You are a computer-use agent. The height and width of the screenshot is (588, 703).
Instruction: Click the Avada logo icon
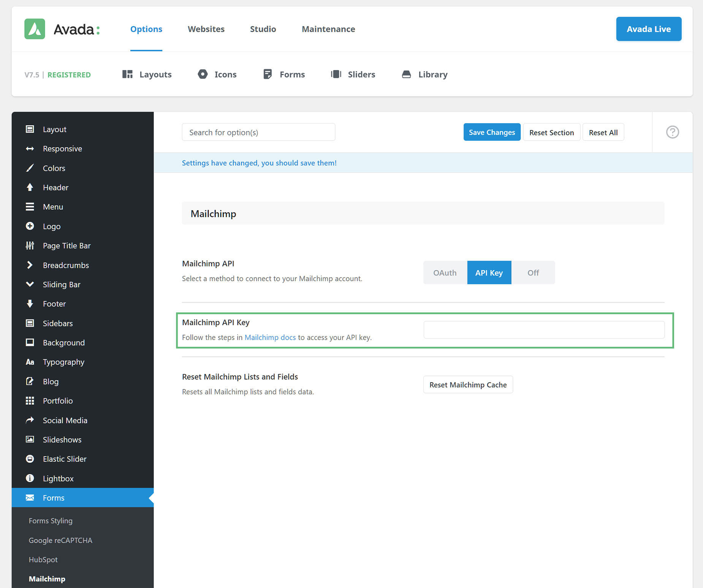coord(35,29)
